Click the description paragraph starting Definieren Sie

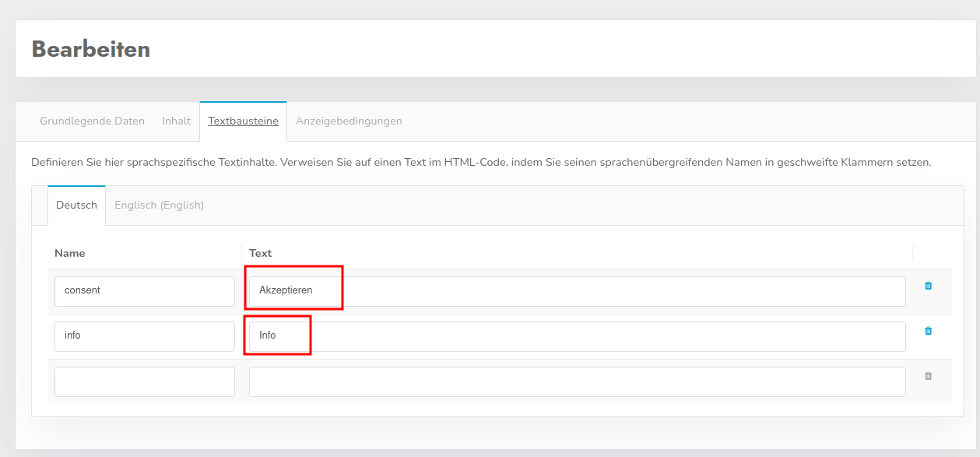tap(480, 163)
